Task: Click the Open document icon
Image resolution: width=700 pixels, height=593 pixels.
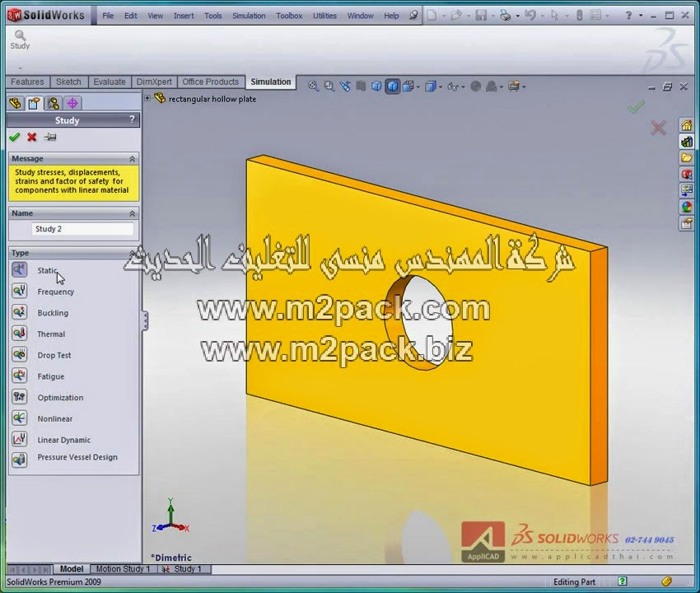Action: [x=455, y=16]
